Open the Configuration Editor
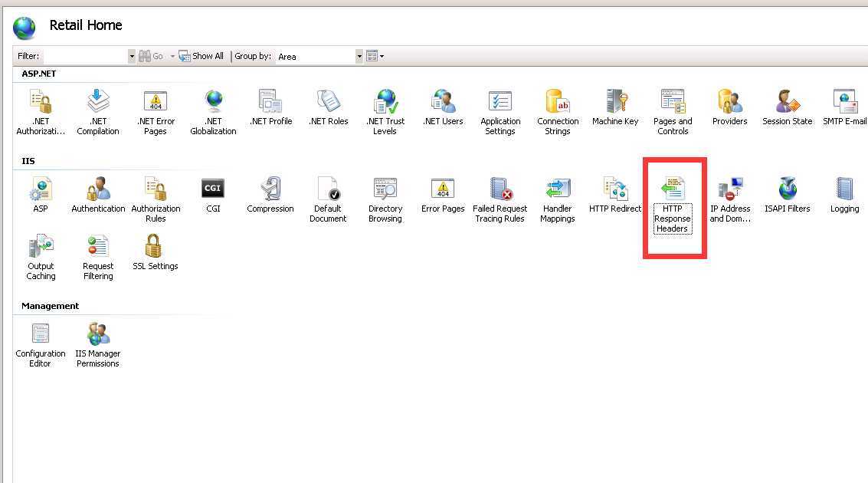868x483 pixels. point(41,344)
